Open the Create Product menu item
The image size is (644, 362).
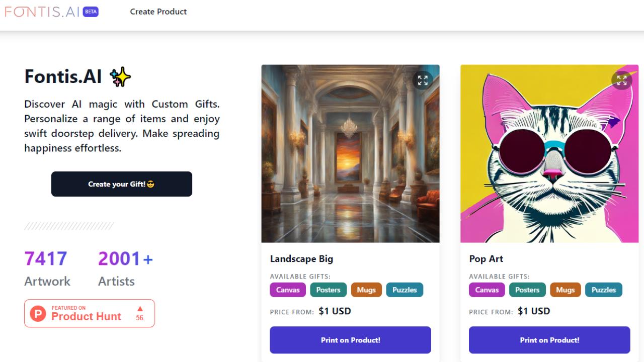point(158,12)
